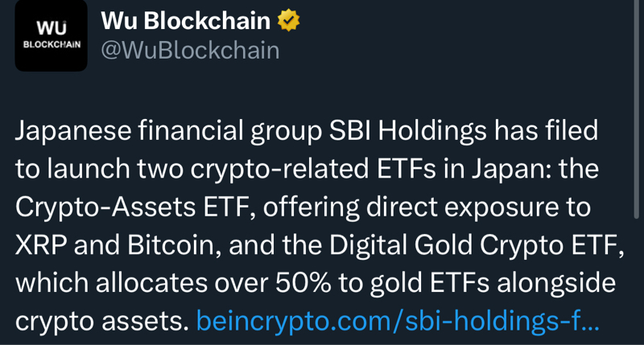Click the words "crypto assets." before the link
644x345 pixels.
click(x=101, y=322)
